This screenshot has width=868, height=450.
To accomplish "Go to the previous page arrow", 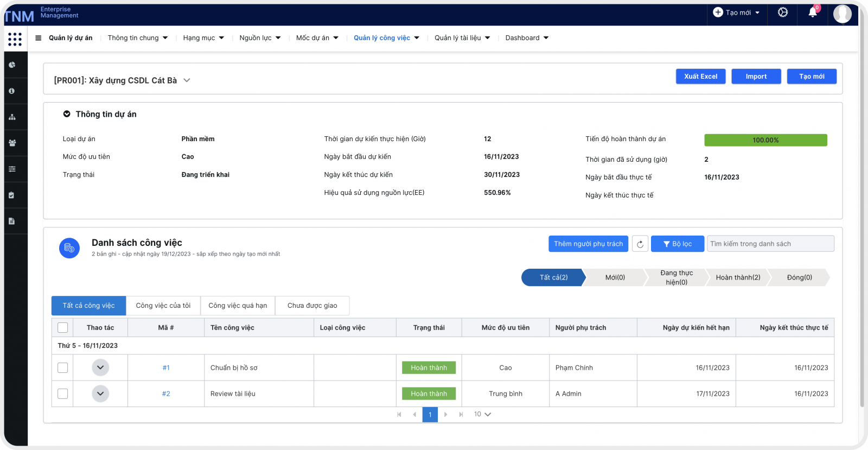I will coord(414,415).
